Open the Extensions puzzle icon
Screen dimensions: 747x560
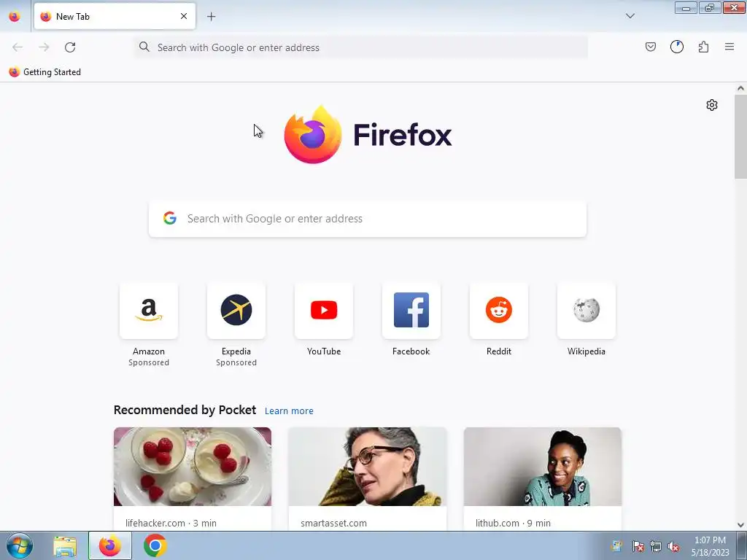point(703,47)
